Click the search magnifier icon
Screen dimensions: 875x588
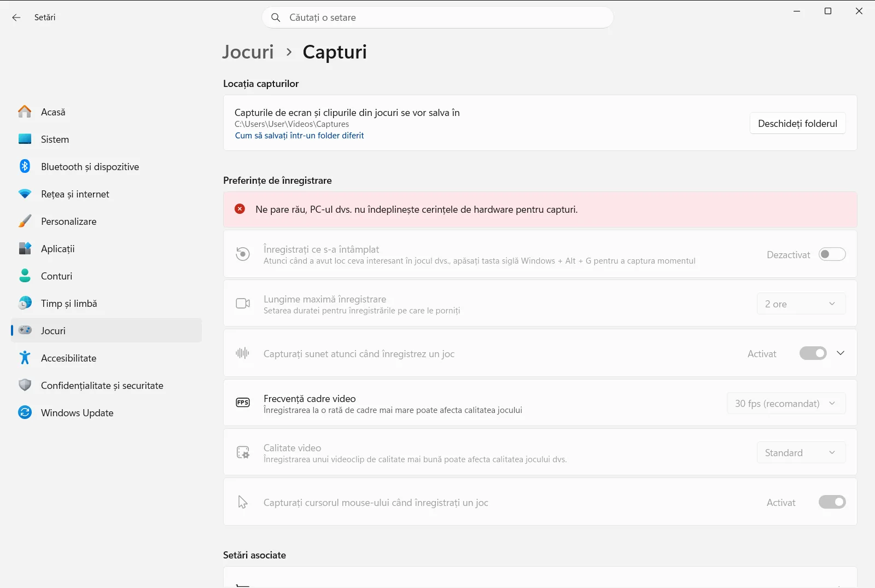pos(276,18)
